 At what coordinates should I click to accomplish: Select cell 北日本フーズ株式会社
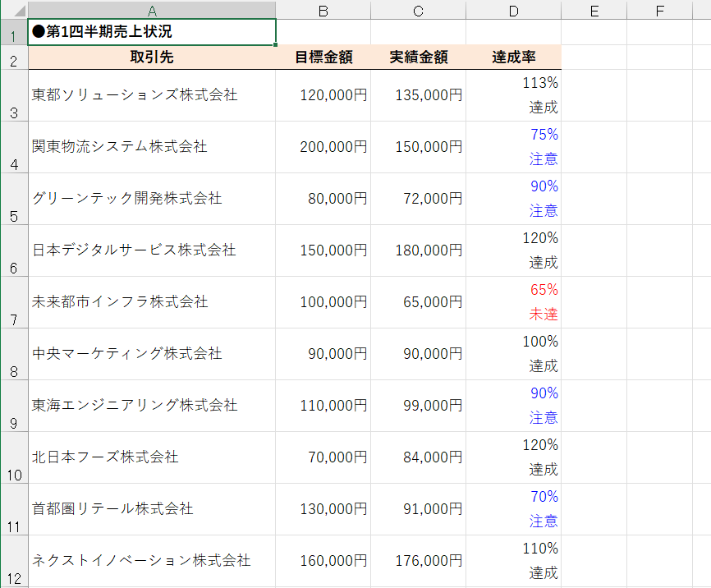pyautogui.click(x=152, y=457)
